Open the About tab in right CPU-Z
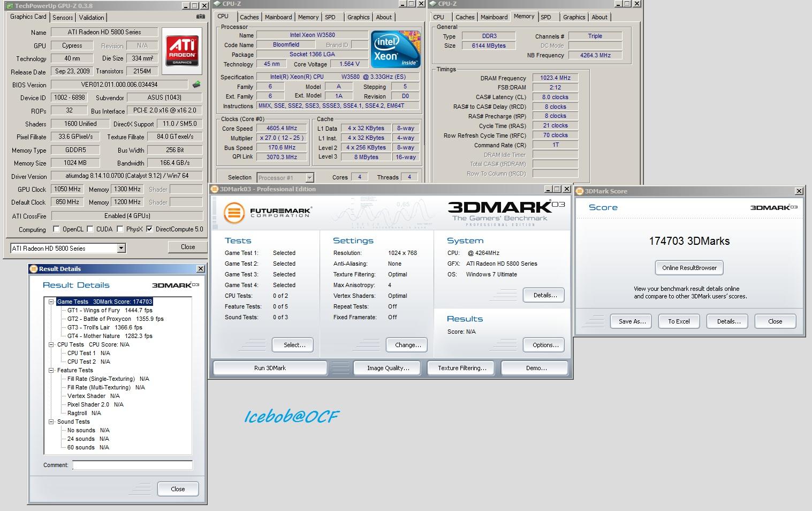 599,17
